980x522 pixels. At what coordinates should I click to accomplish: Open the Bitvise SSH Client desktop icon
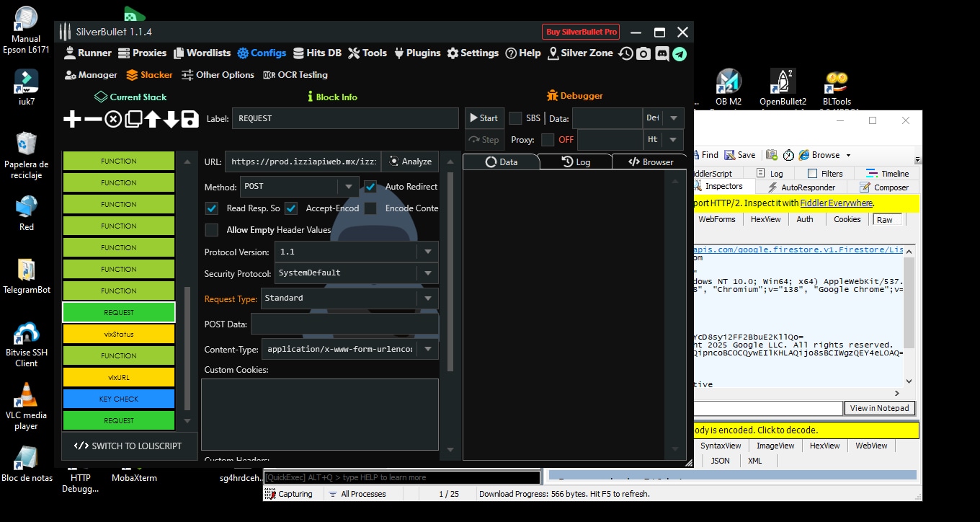click(x=26, y=345)
